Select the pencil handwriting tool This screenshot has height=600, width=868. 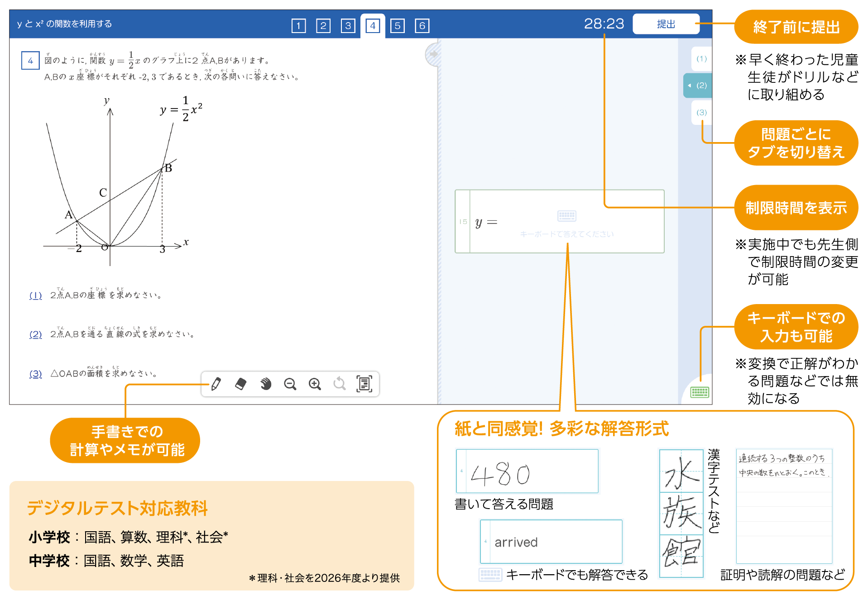click(216, 384)
